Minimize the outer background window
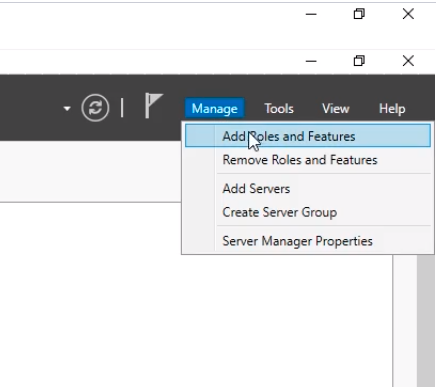436x387 pixels. tap(311, 14)
